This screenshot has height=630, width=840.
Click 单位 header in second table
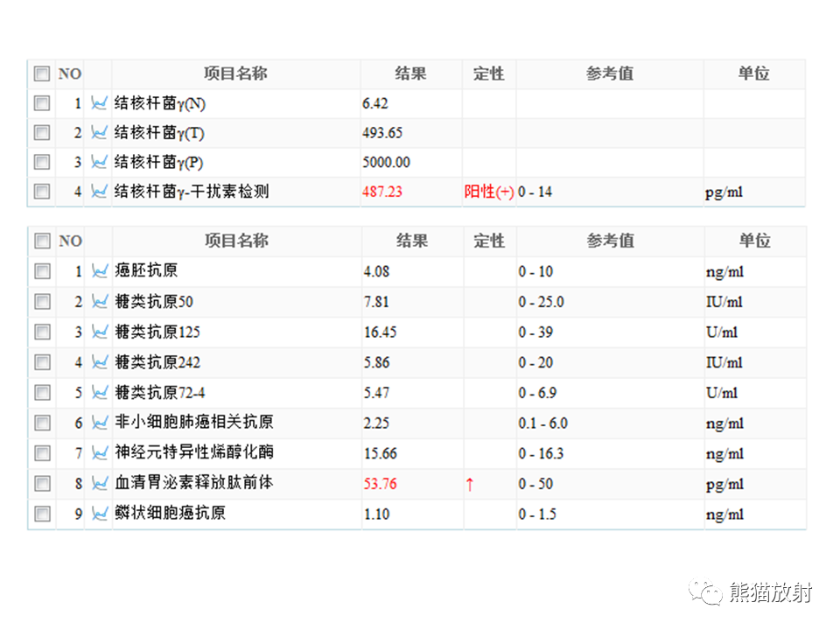[755, 241]
